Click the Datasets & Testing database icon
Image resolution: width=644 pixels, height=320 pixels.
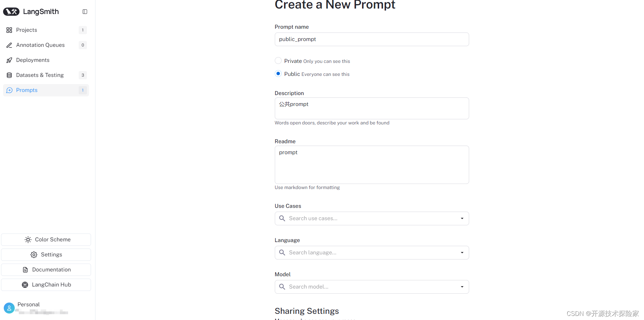tap(9, 75)
